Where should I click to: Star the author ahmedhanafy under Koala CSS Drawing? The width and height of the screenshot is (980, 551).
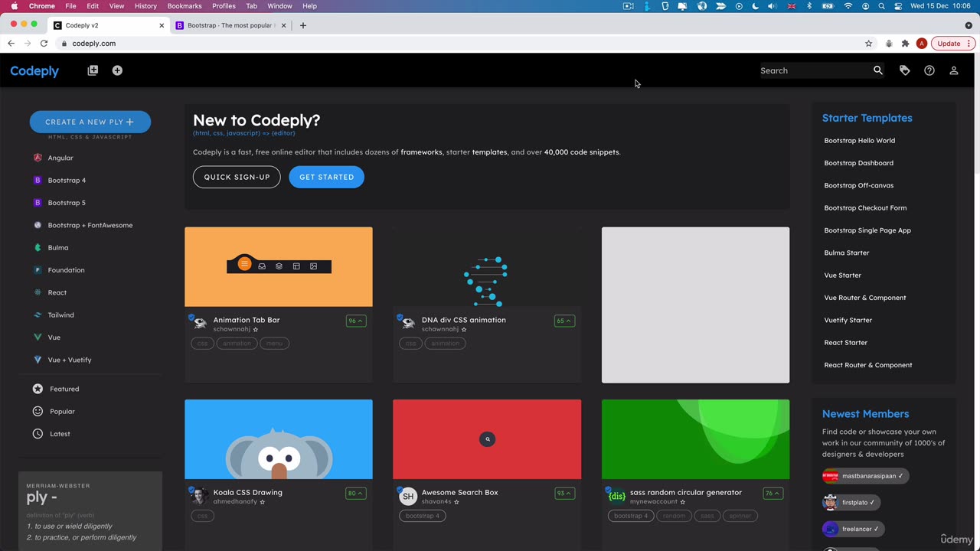click(263, 502)
